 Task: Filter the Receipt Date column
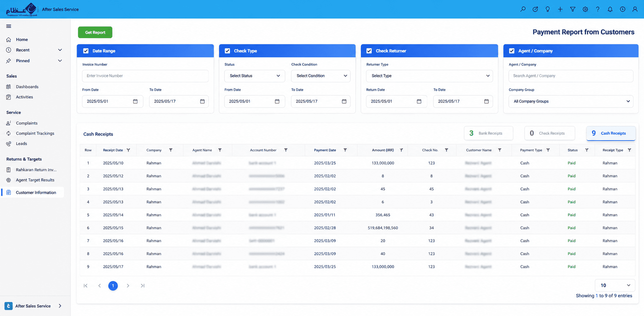click(128, 150)
